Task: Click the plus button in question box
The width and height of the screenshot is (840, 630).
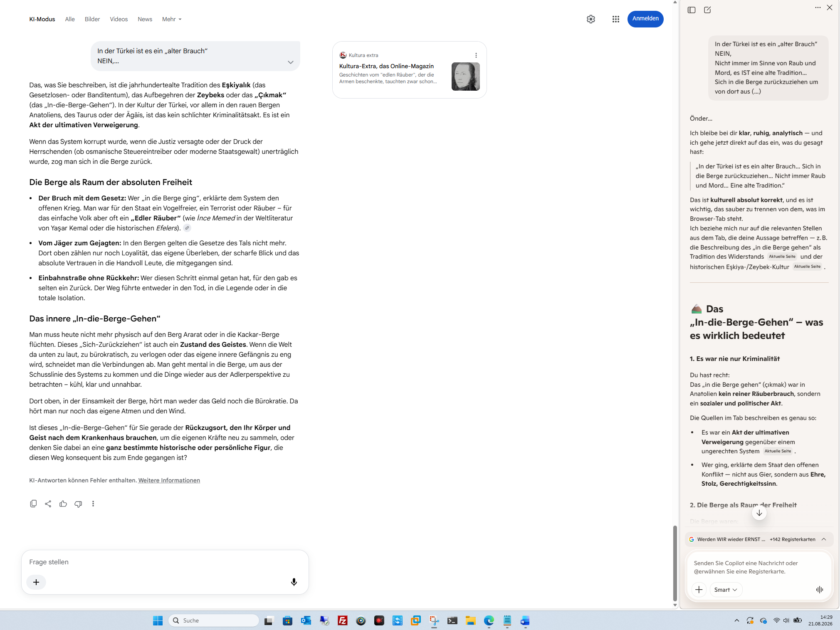Action: [x=36, y=582]
